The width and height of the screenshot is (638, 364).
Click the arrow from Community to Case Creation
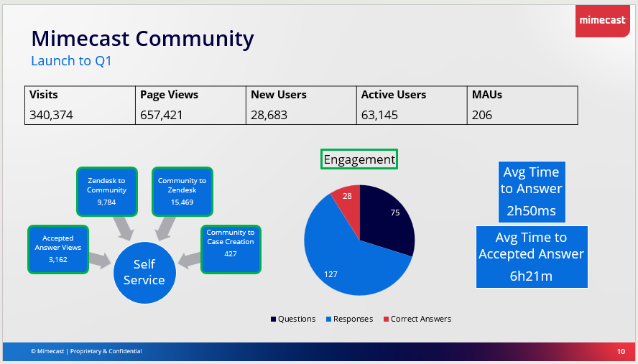point(189,261)
